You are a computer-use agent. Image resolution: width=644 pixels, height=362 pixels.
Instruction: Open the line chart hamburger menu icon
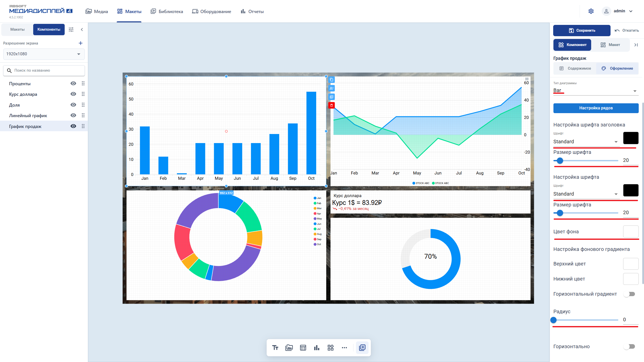pyautogui.click(x=527, y=79)
